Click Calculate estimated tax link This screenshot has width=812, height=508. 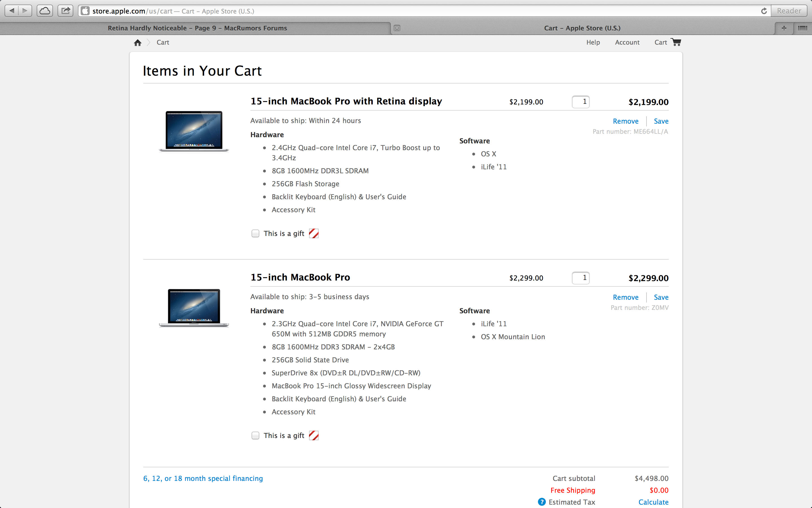653,502
